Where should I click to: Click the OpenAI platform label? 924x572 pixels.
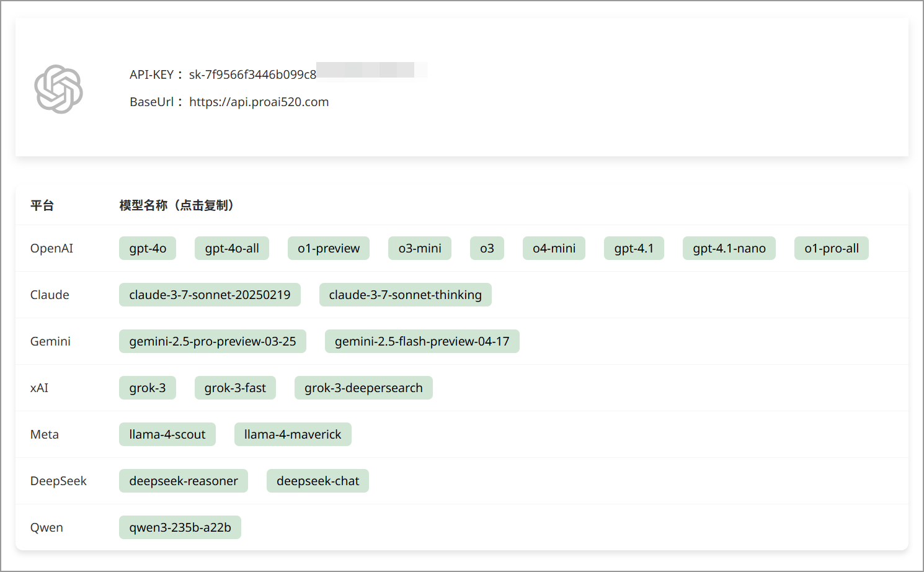point(51,248)
